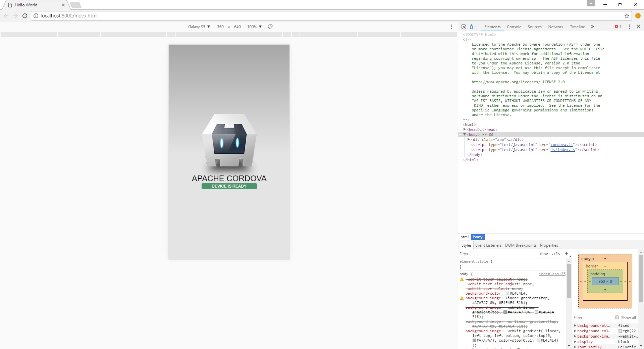Open index.css:23 source link
This screenshot has height=349, width=644.
[552, 274]
